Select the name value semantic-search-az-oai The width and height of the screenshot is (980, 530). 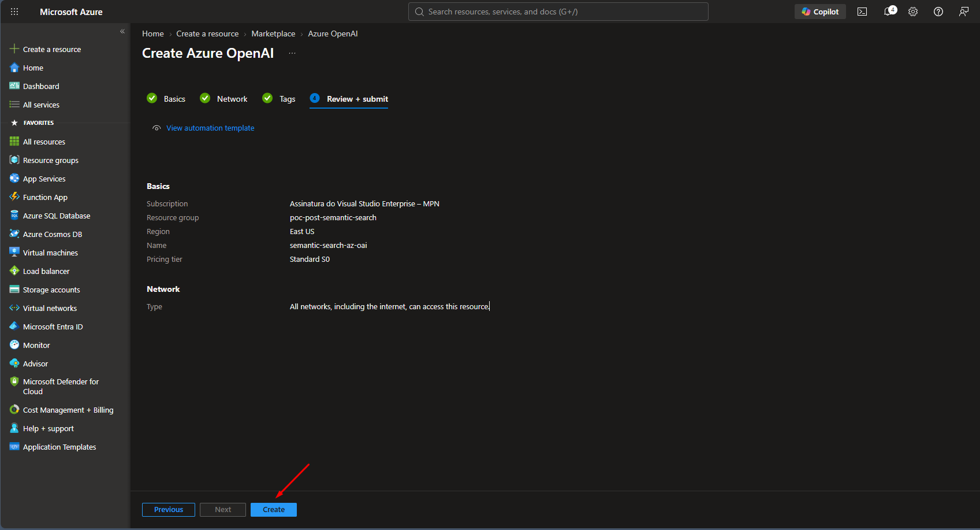pos(329,245)
